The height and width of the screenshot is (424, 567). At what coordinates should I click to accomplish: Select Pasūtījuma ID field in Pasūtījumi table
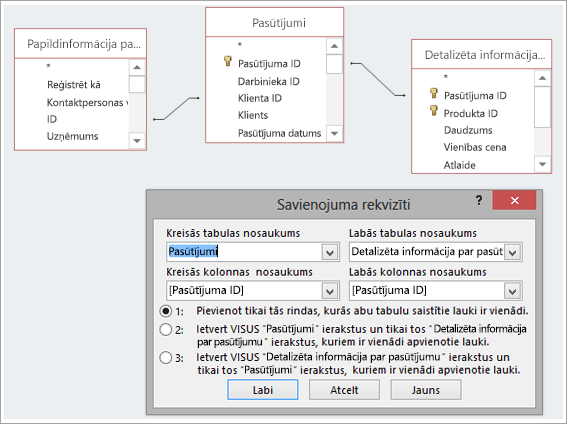(269, 64)
